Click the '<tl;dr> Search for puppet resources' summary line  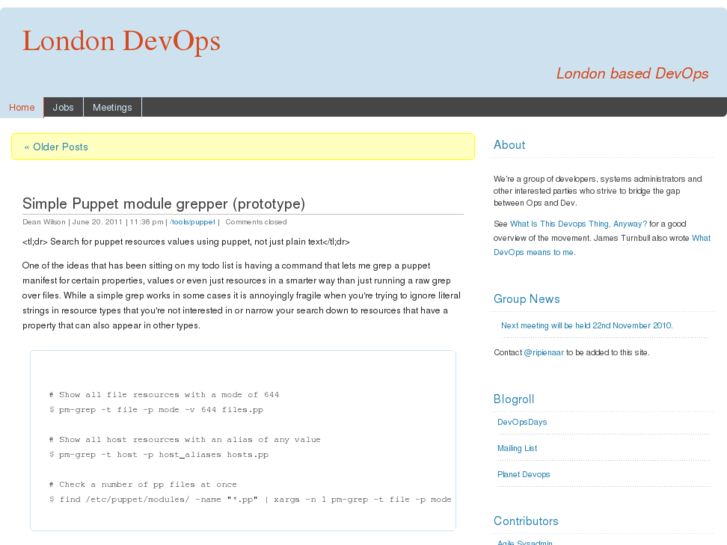(x=186, y=242)
